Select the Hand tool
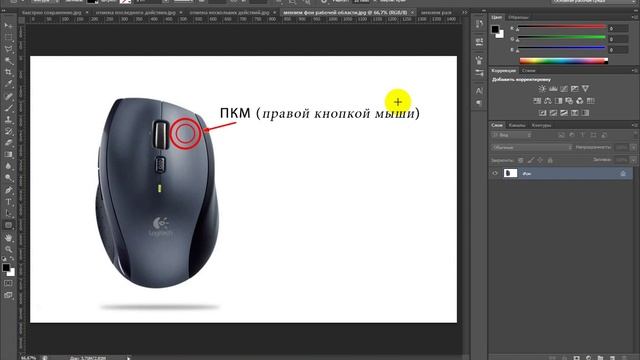The image size is (640, 360). 8,238
